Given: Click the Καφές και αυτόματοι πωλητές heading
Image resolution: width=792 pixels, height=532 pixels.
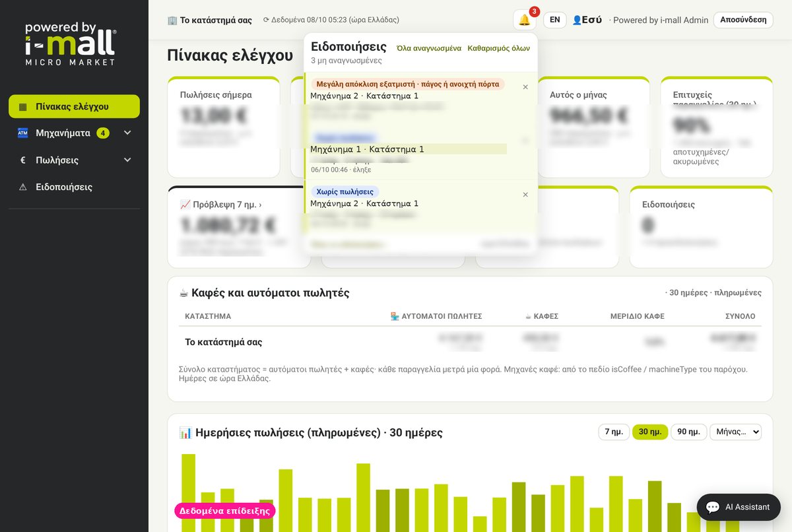Looking at the screenshot, I should pos(264,292).
